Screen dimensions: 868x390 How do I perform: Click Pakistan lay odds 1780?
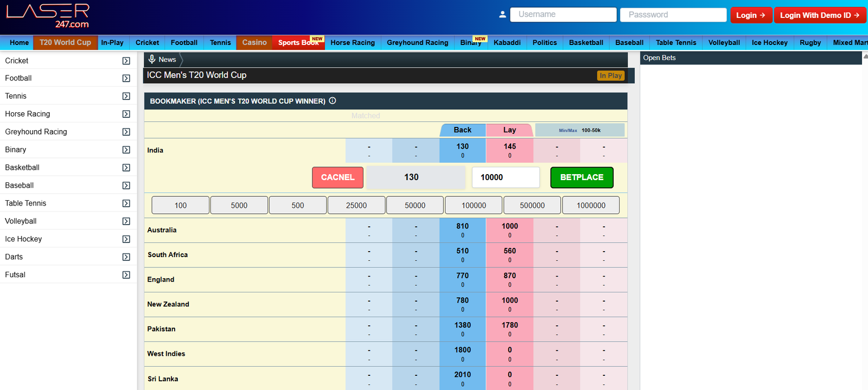[510, 329]
